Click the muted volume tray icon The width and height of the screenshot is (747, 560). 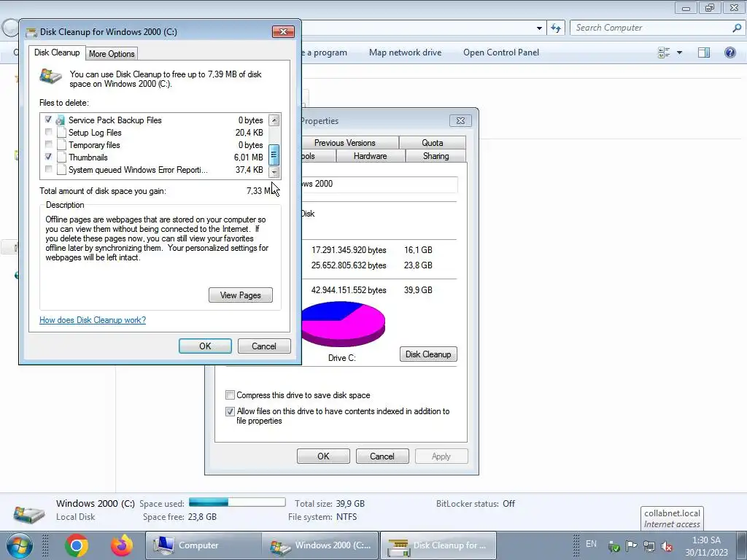tap(667, 546)
